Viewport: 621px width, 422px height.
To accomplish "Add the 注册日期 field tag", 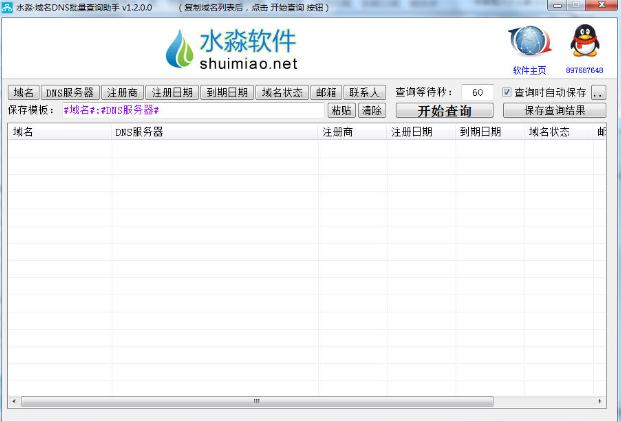I will (x=173, y=92).
